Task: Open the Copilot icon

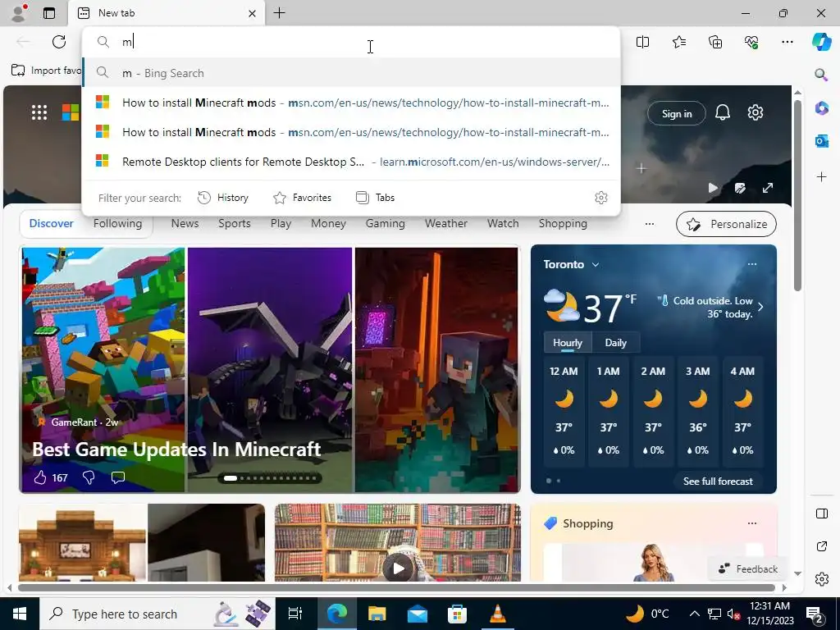Action: pos(821,42)
